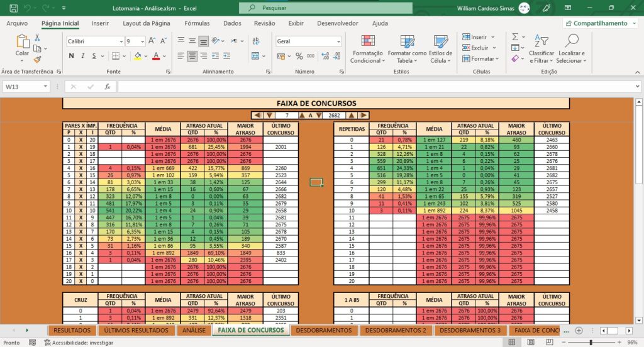Toggle Italic formatting (I)
The image size is (644, 347).
pyautogui.click(x=82, y=56)
